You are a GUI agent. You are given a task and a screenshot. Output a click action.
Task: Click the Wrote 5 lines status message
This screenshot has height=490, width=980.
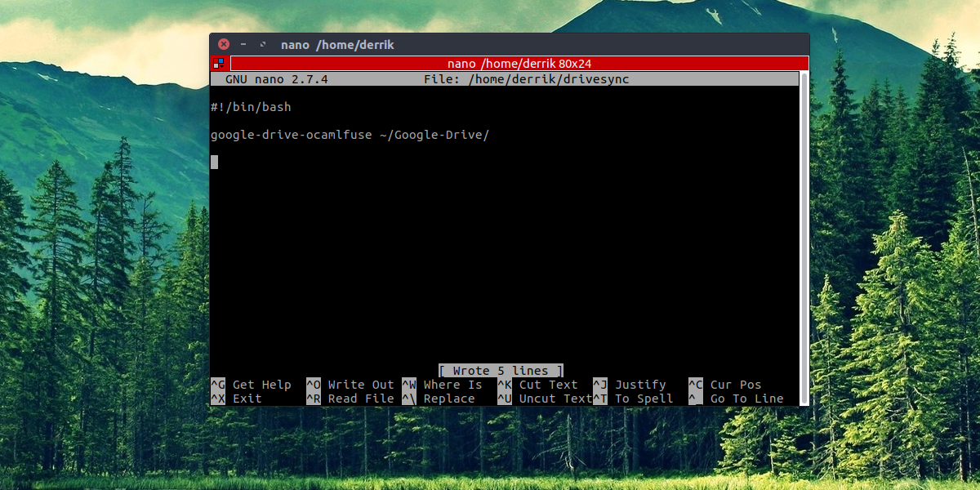tap(501, 371)
